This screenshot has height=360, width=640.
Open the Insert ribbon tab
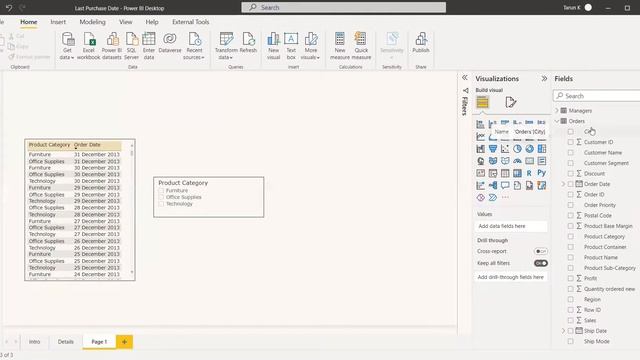point(58,22)
